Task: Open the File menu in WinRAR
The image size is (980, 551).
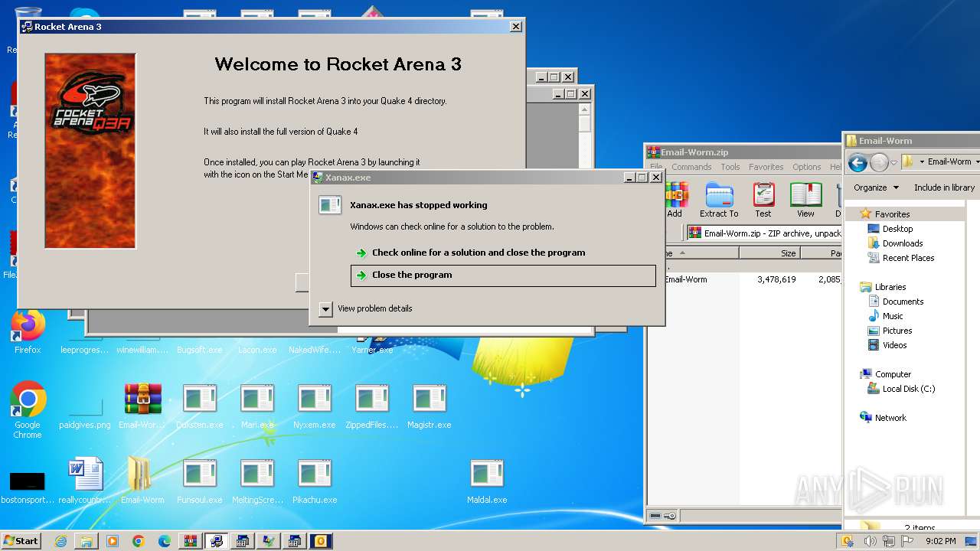Action: pos(655,167)
